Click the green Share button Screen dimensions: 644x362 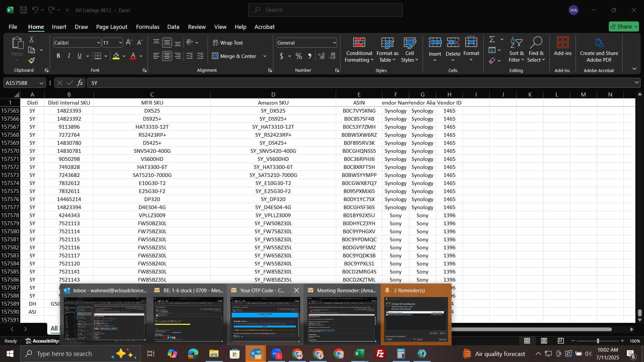pos(624,26)
